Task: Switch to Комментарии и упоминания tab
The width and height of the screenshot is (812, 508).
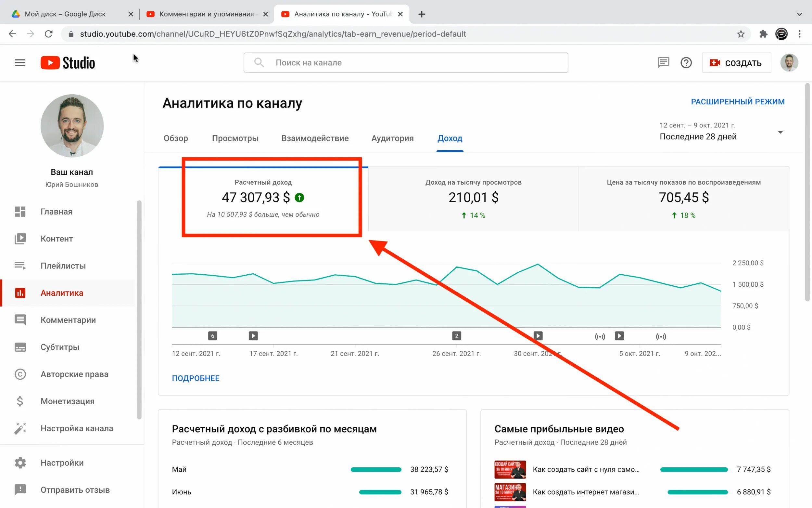Action: (x=207, y=14)
